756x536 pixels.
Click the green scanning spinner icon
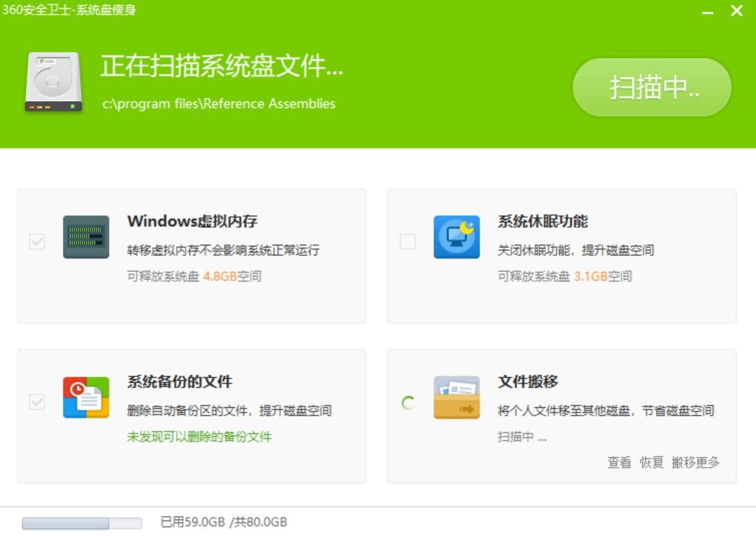tap(407, 403)
